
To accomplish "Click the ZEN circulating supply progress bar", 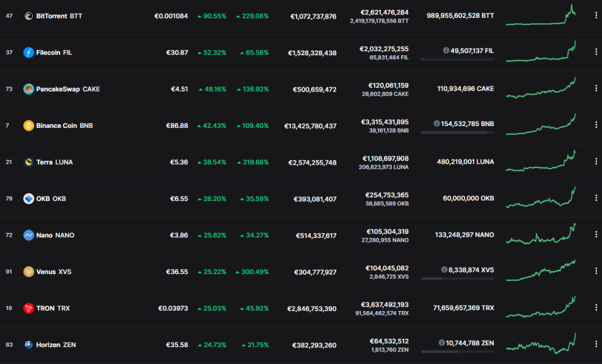I will tap(458, 351).
